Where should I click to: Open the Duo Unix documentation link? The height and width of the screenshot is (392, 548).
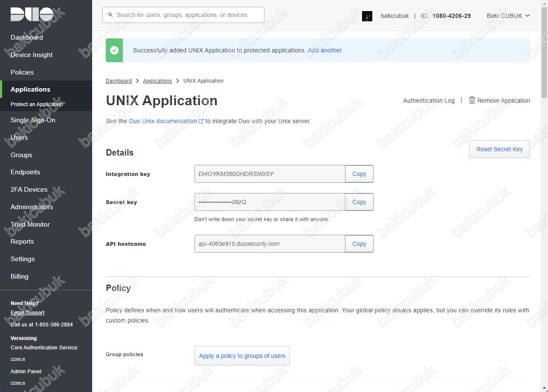tap(163, 121)
